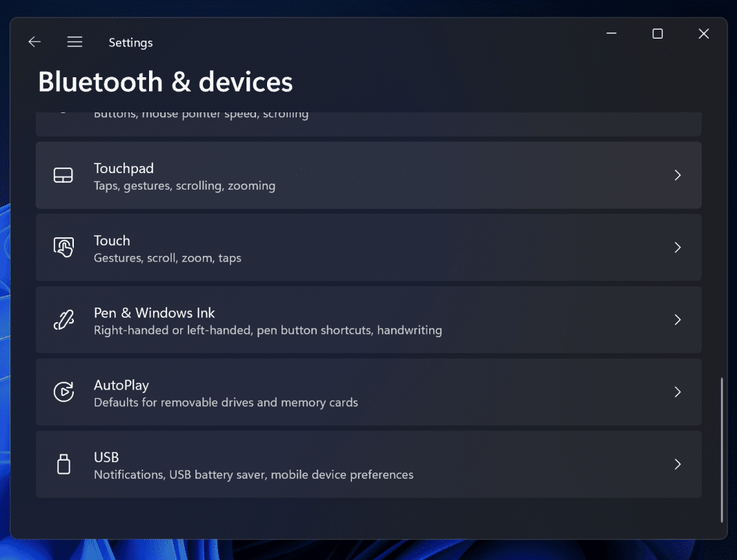The image size is (737, 560).
Task: Open the hamburger navigation menu
Action: [x=75, y=42]
